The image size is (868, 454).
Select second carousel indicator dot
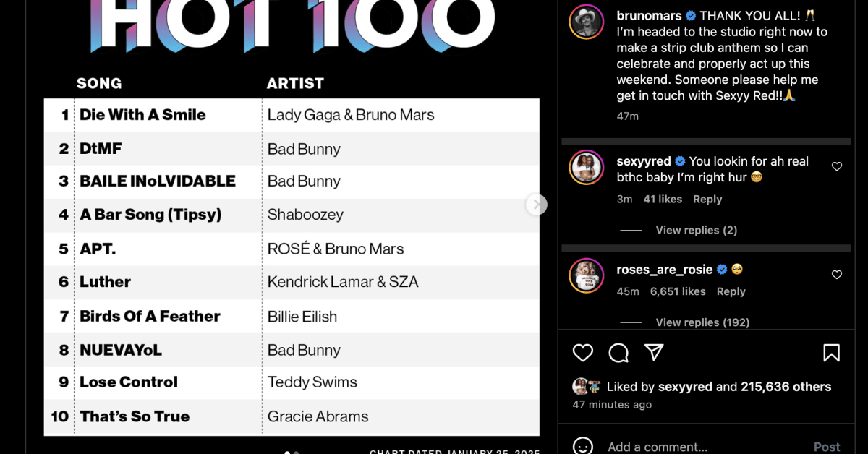click(296, 453)
